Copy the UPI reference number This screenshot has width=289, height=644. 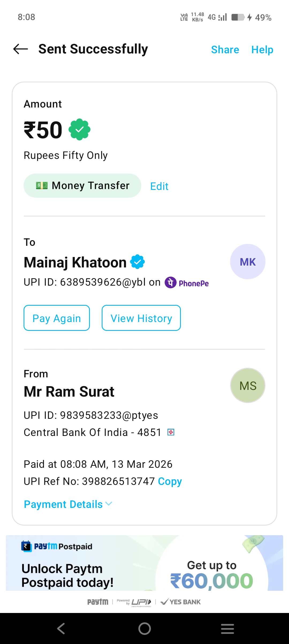170,481
